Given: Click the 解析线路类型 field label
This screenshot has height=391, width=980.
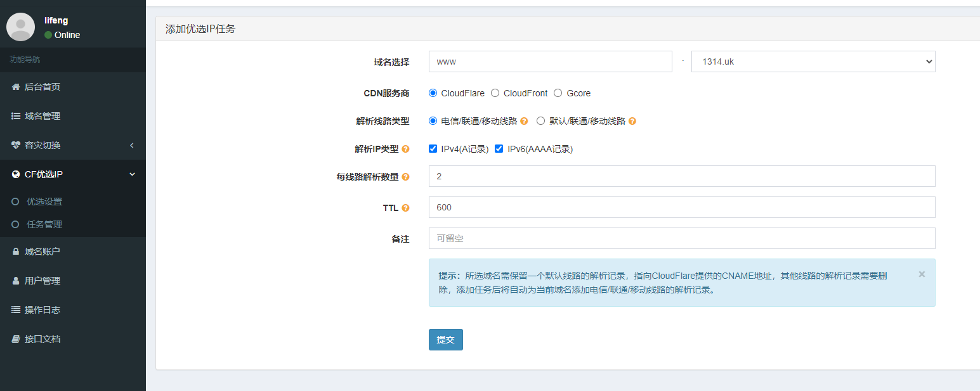Looking at the screenshot, I should 382,121.
